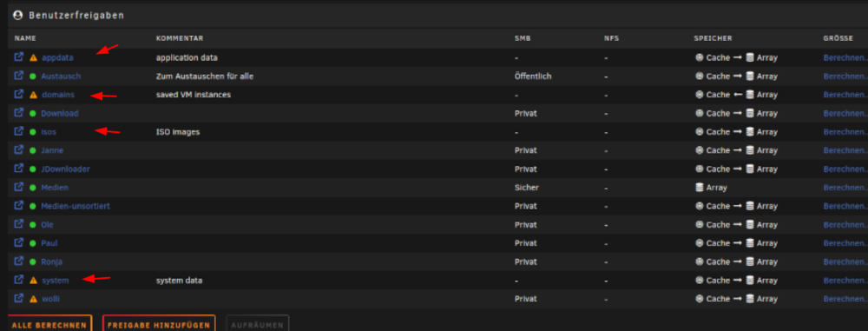Click the Name column header
The height and width of the screenshot is (331, 868).
[25, 38]
